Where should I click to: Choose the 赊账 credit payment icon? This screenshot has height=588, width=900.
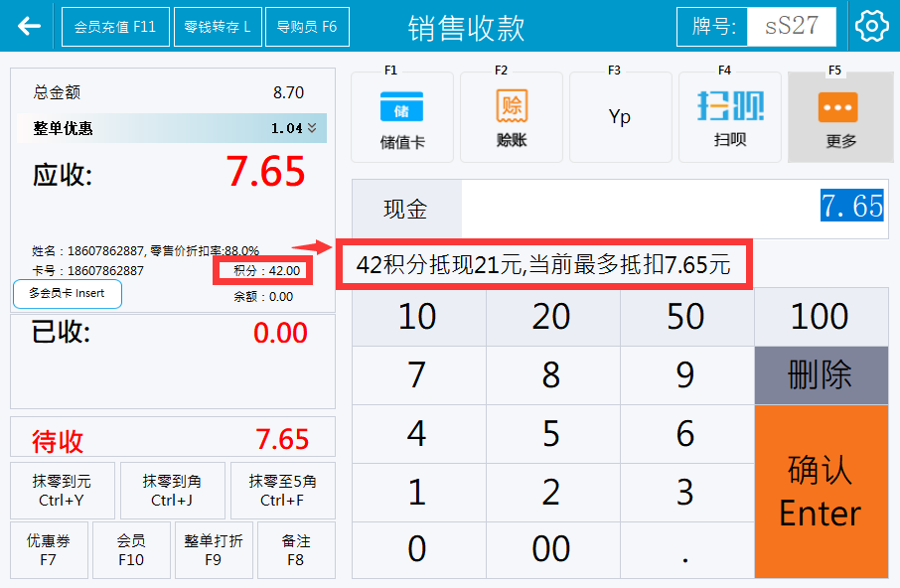click(x=511, y=117)
